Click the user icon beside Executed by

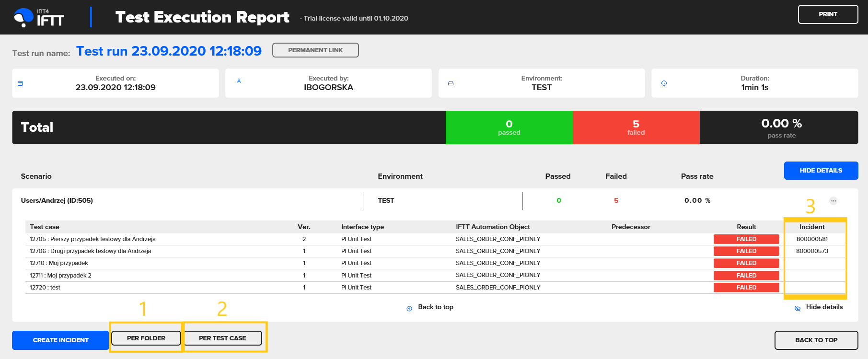239,81
